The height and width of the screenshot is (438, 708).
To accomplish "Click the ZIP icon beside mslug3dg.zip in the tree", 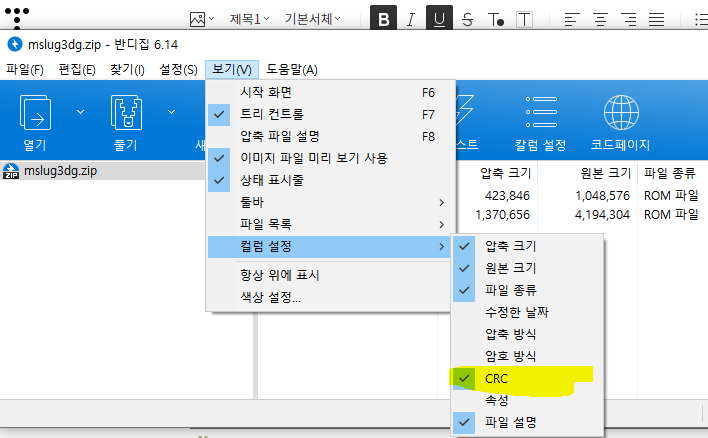I will 11,171.
